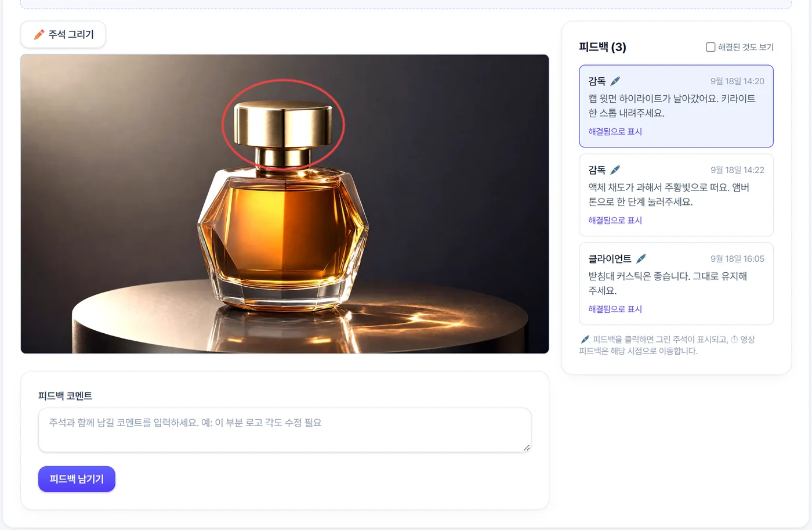Image resolution: width=812 pixels, height=530 pixels.
Task: Enable the 해결된 것도 보기 checkbox
Action: click(710, 47)
